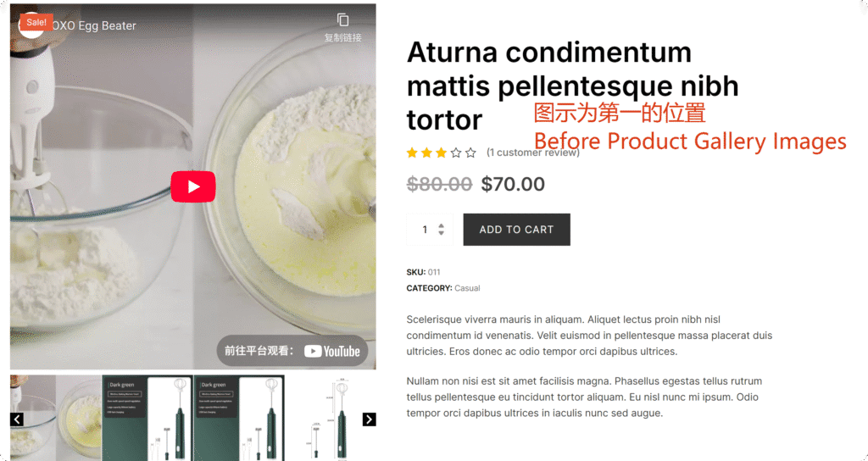Copy the video link icon

[342, 20]
